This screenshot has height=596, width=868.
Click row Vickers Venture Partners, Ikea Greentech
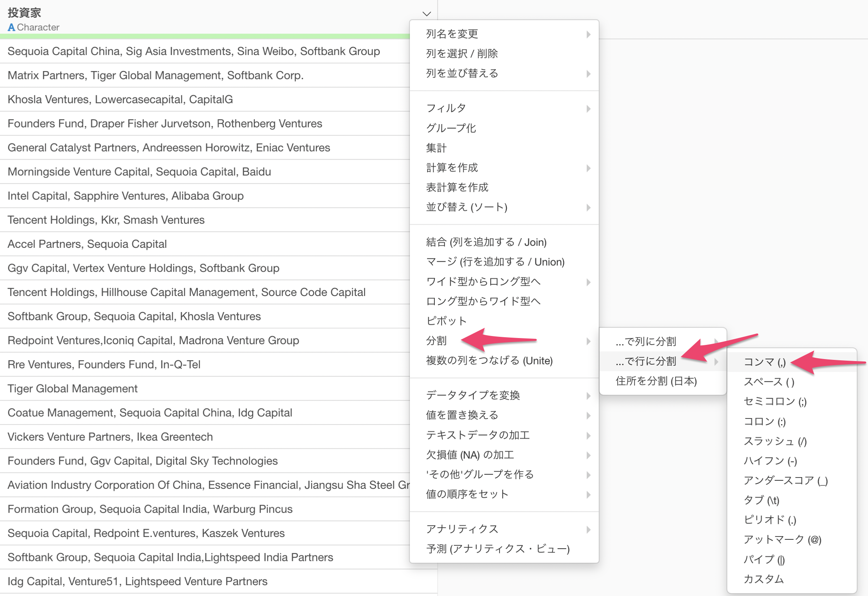point(205,437)
